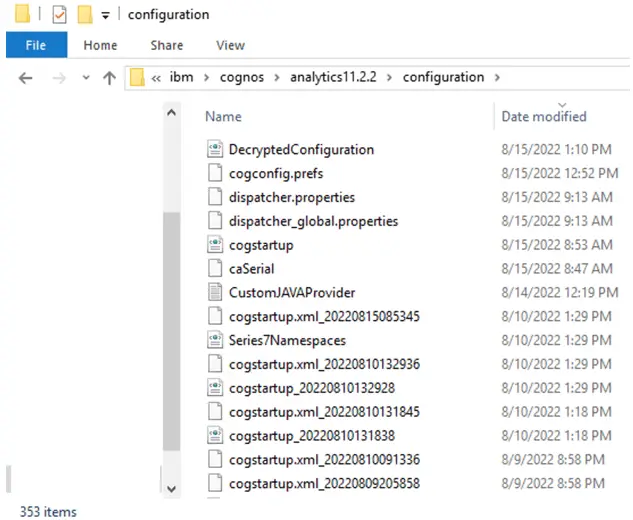
Task: Select cogstartup.xml_20220815085345 file name
Action: (x=324, y=316)
